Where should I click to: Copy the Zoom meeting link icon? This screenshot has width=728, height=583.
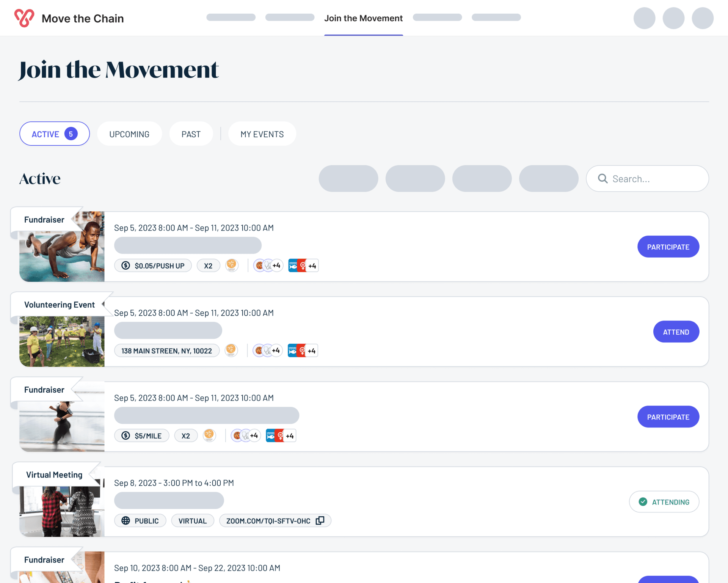click(320, 520)
